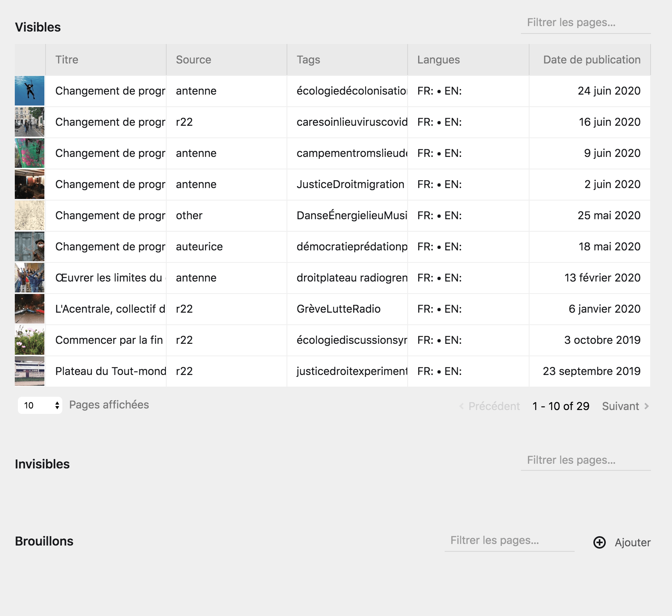Screen dimensions: 672x616
Task: Click the Ajouter button under Brouillons
Action: [632, 542]
